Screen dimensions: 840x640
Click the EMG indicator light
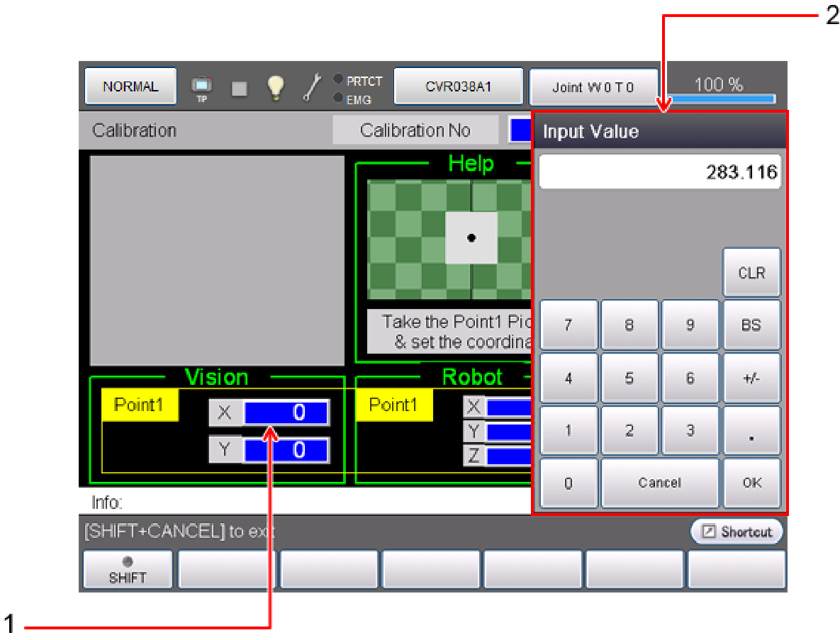pos(338,98)
